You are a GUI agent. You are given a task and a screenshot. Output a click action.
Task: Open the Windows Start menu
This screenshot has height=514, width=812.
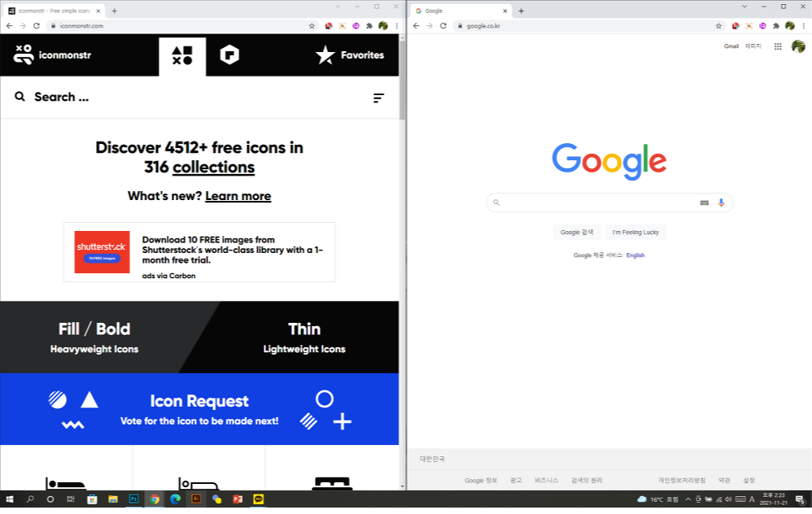(9, 499)
